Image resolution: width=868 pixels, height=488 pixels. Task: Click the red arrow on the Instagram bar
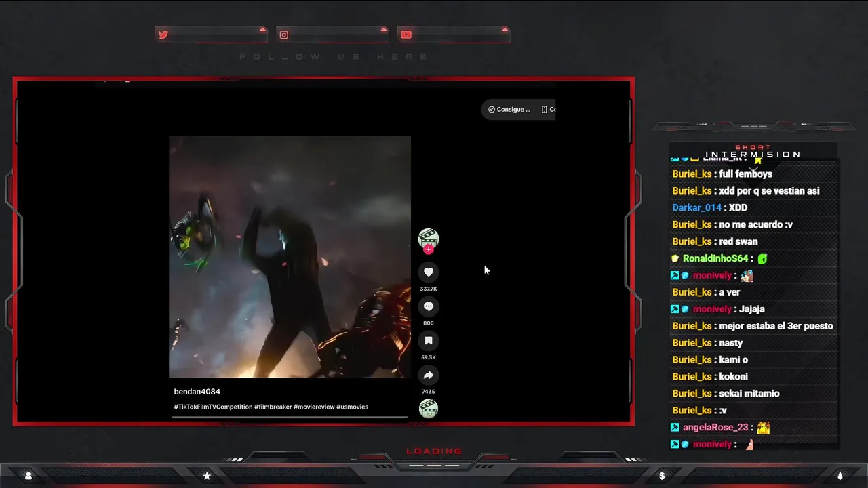point(384,29)
